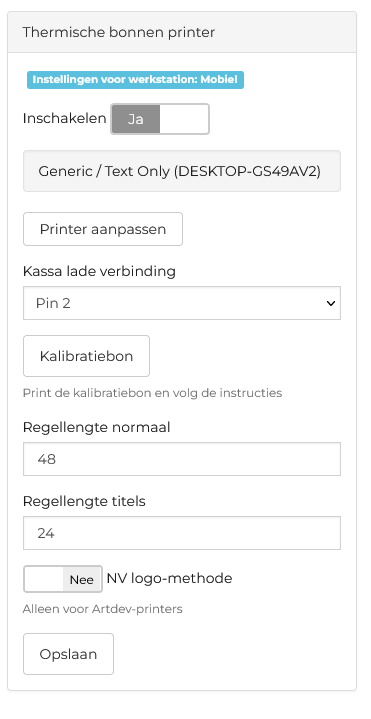Click the Instellingen voor werkstation: Mobiel badge

[135, 80]
